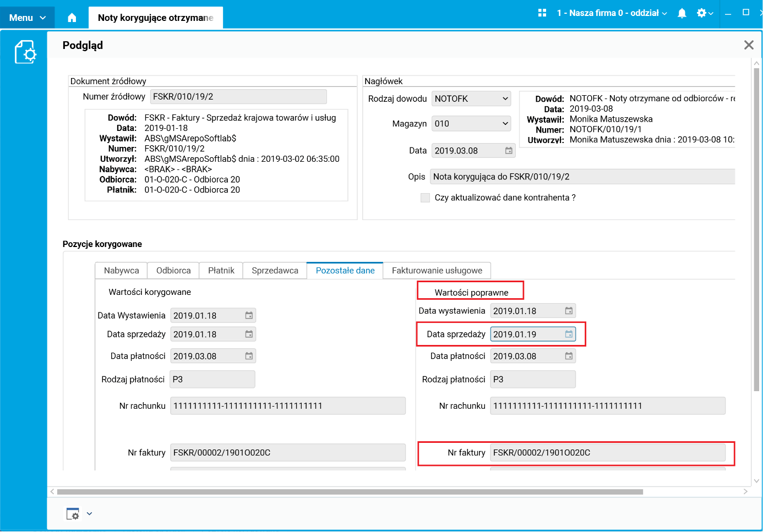
Task: Open the notifications bell
Action: pos(682,13)
